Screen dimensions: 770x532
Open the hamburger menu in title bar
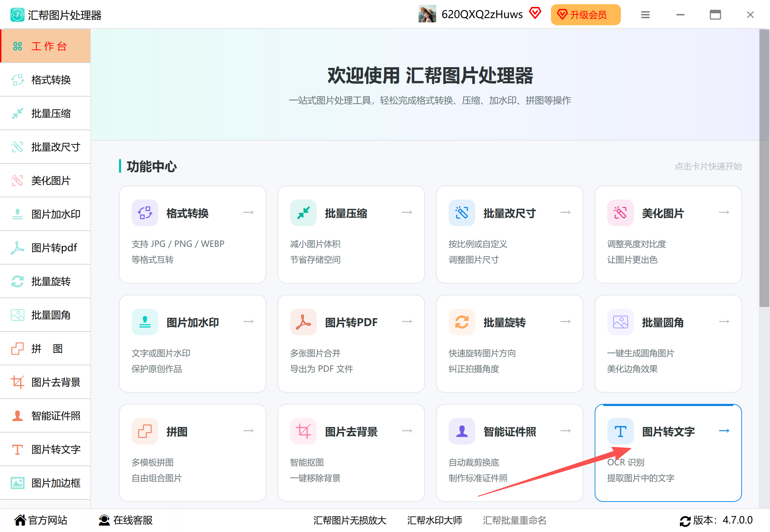(x=645, y=15)
